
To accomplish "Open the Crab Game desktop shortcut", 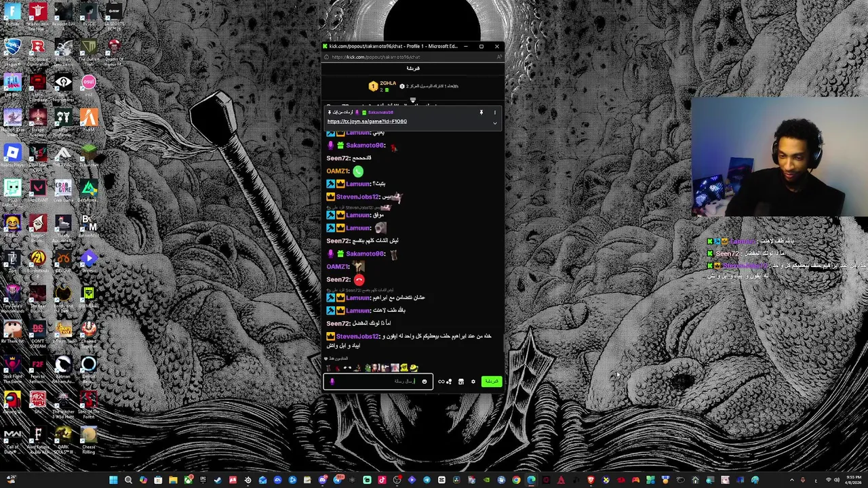I will (63, 192).
